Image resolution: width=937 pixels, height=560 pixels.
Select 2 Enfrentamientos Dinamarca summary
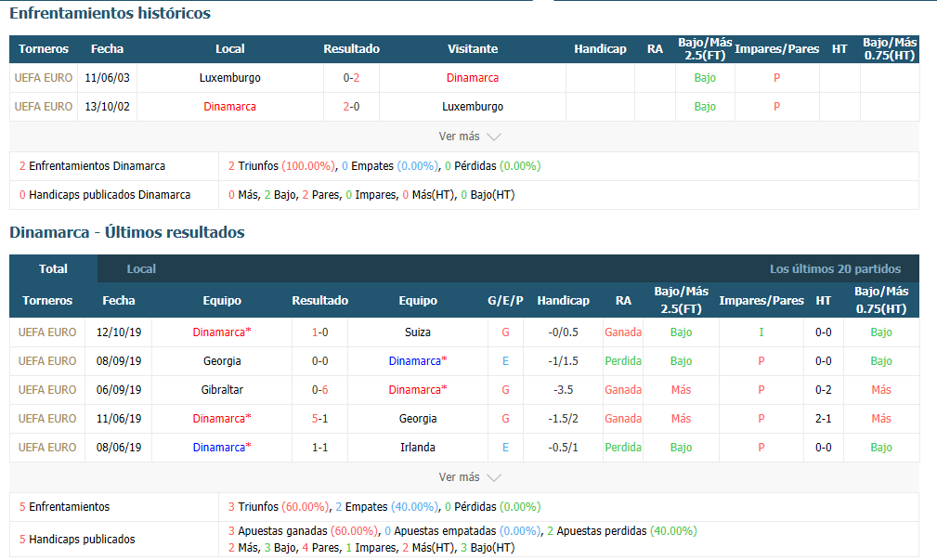tap(92, 166)
